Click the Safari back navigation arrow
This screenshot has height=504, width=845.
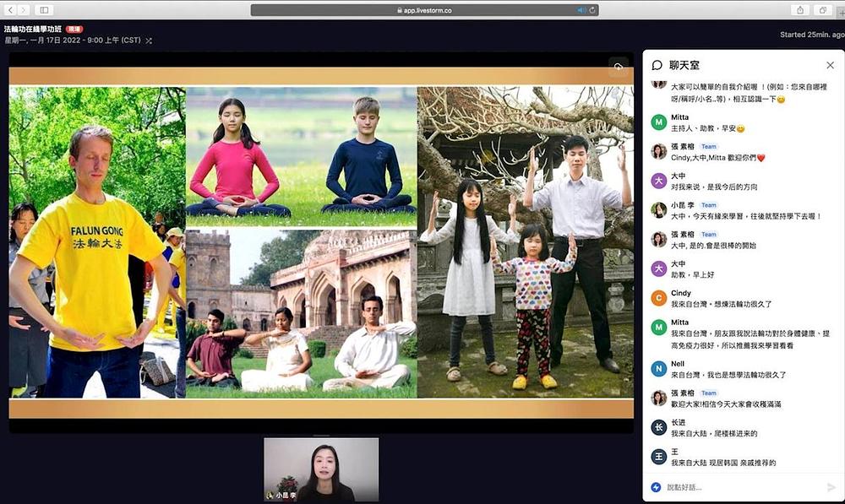pyautogui.click(x=11, y=9)
